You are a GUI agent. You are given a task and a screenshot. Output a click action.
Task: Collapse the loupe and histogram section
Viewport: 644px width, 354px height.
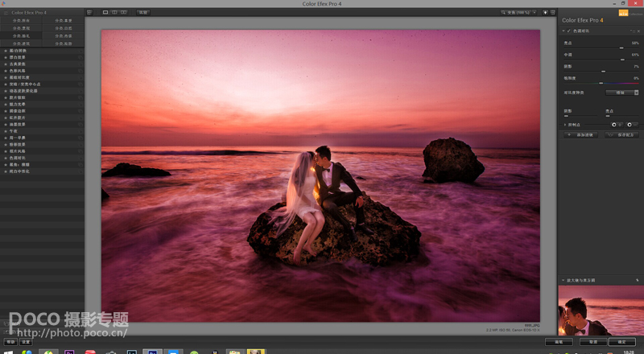(x=563, y=281)
